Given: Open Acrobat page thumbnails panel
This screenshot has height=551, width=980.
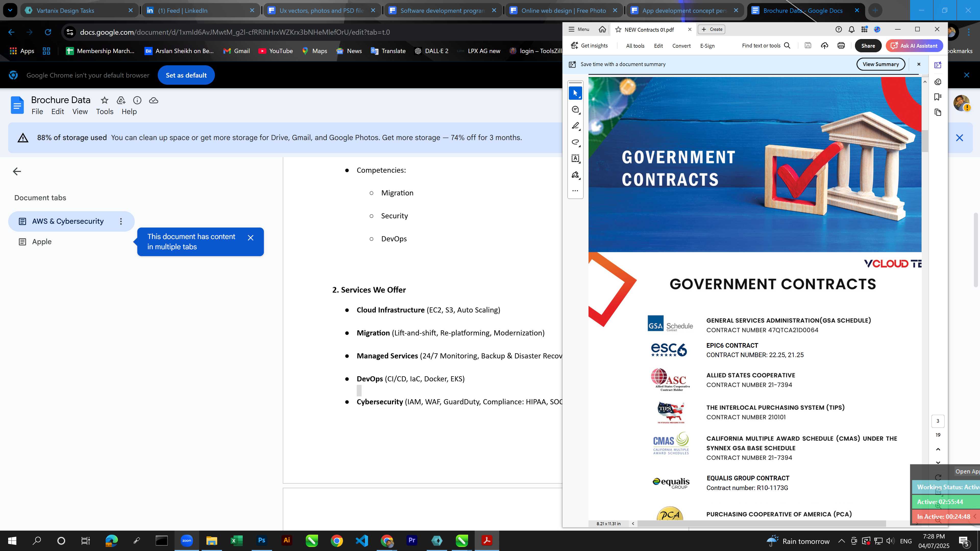Looking at the screenshot, I should 938,112.
